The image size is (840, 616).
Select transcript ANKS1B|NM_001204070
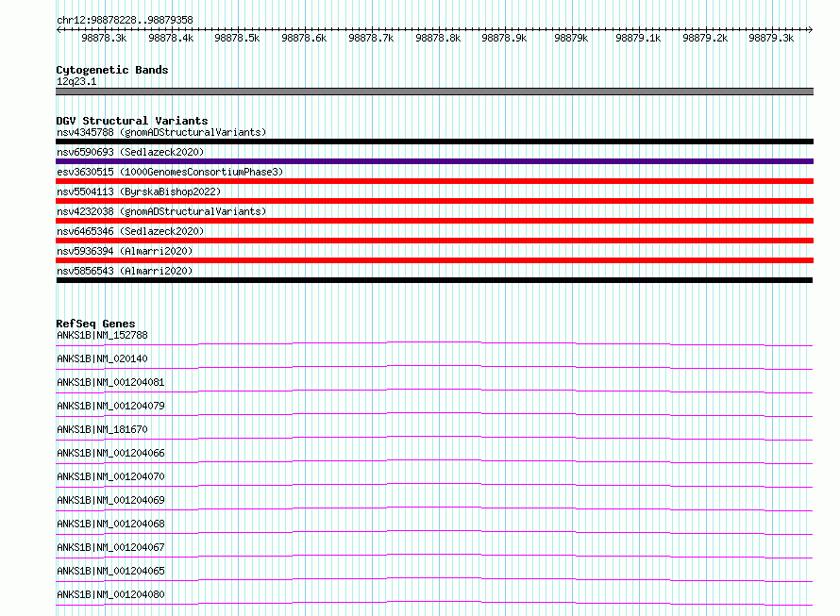(x=110, y=476)
